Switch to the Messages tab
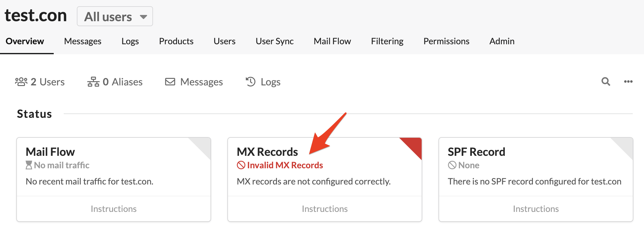644x225 pixels. coord(83,41)
